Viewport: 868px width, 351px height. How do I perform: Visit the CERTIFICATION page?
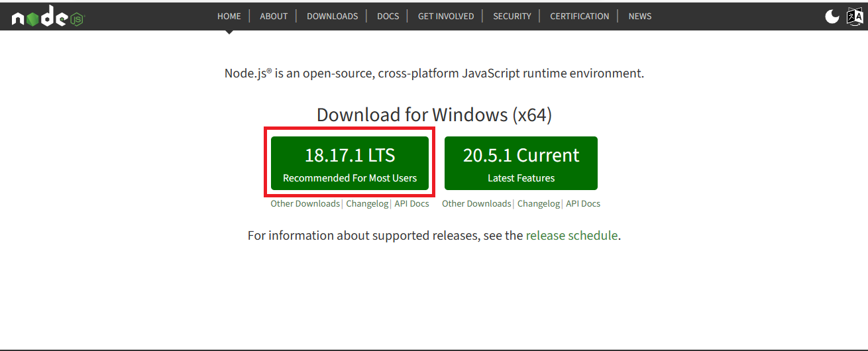[579, 16]
